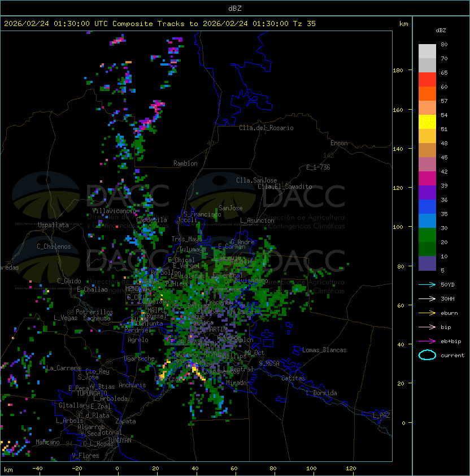Image resolution: width=470 pixels, height=476 pixels.
Task: Click the E_1-736 map label
Action: click(318, 167)
